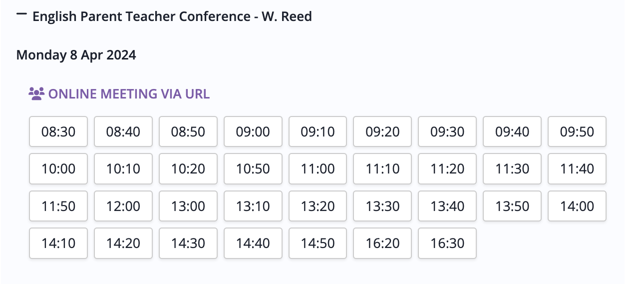
Task: Select the 09:50 time slot
Action: [x=577, y=131]
